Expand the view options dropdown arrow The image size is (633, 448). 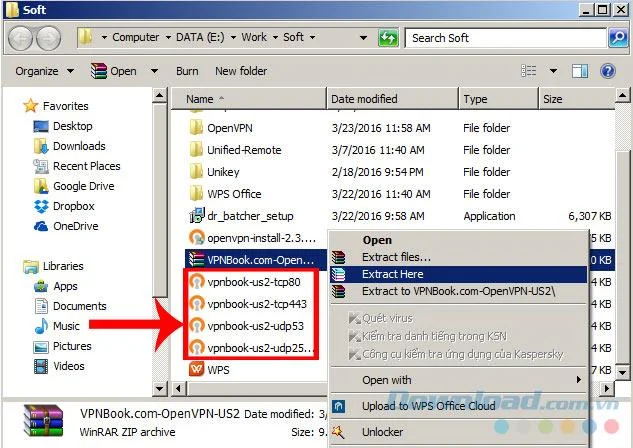[x=553, y=71]
